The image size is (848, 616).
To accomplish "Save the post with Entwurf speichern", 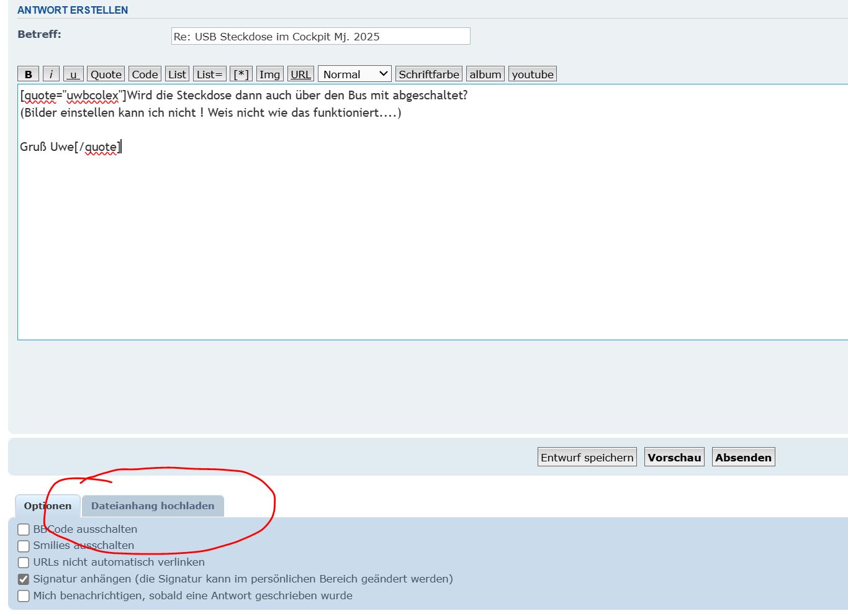I will pos(587,458).
